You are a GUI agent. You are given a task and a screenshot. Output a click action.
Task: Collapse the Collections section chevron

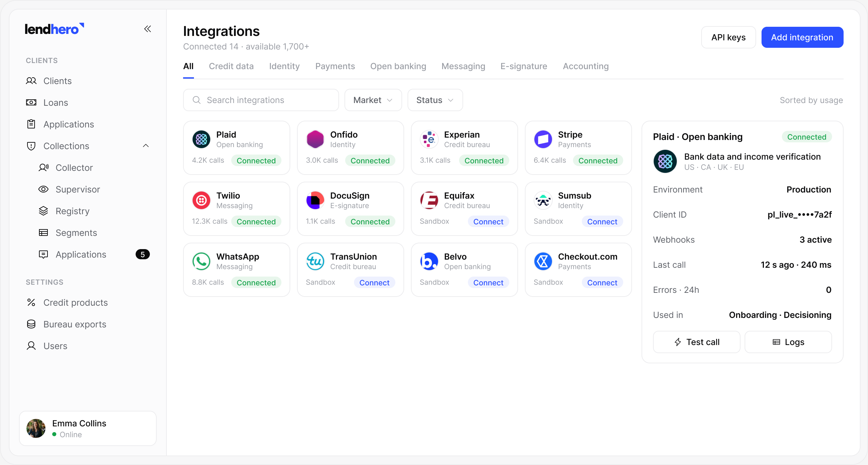[146, 146]
